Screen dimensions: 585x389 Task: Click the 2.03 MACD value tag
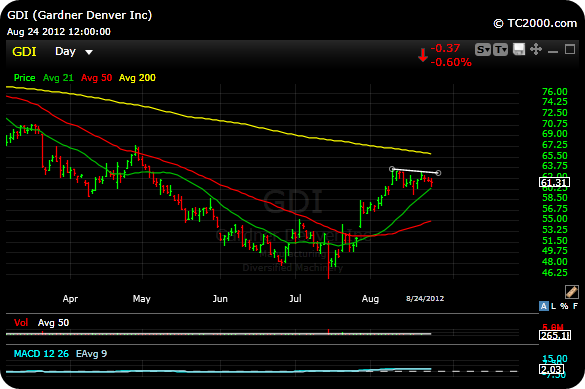pyautogui.click(x=551, y=370)
